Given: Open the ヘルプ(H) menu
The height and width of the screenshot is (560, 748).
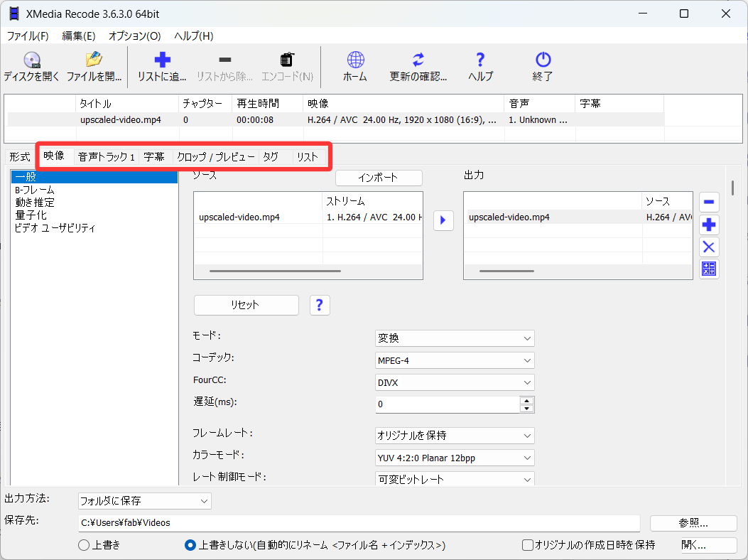Looking at the screenshot, I should 194,36.
